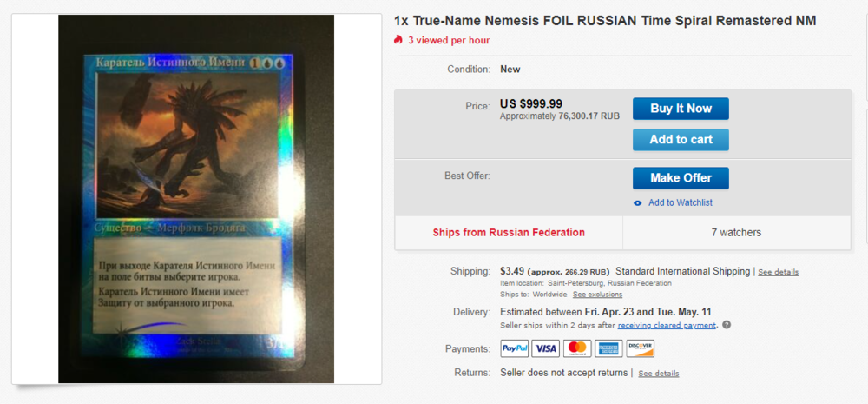
Task: Open the See exclusions link
Action: pyautogui.click(x=597, y=295)
